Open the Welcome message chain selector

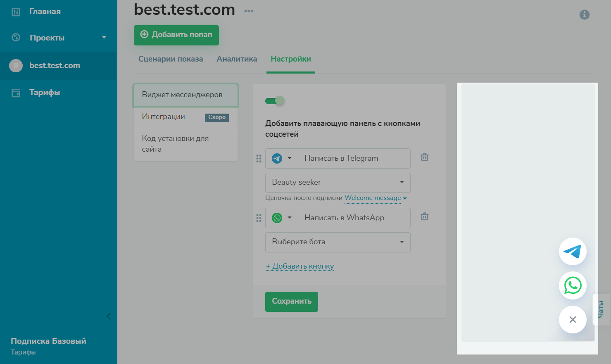[x=375, y=198]
